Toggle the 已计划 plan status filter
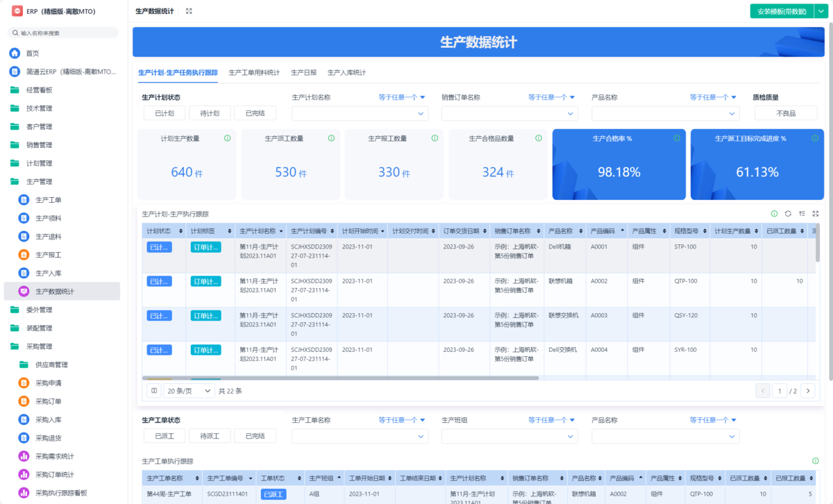Screen dimensions: 833x504 coord(165,113)
